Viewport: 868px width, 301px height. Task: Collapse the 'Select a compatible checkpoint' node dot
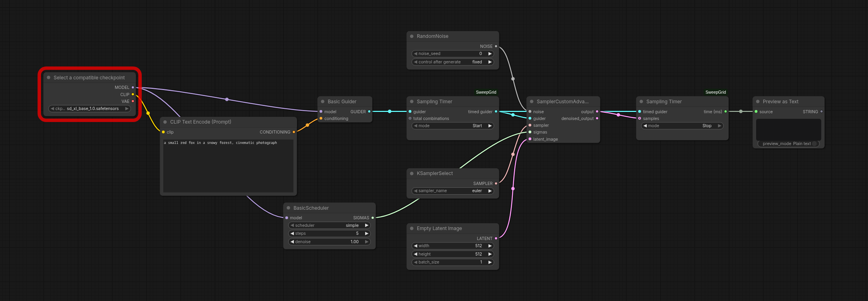49,78
